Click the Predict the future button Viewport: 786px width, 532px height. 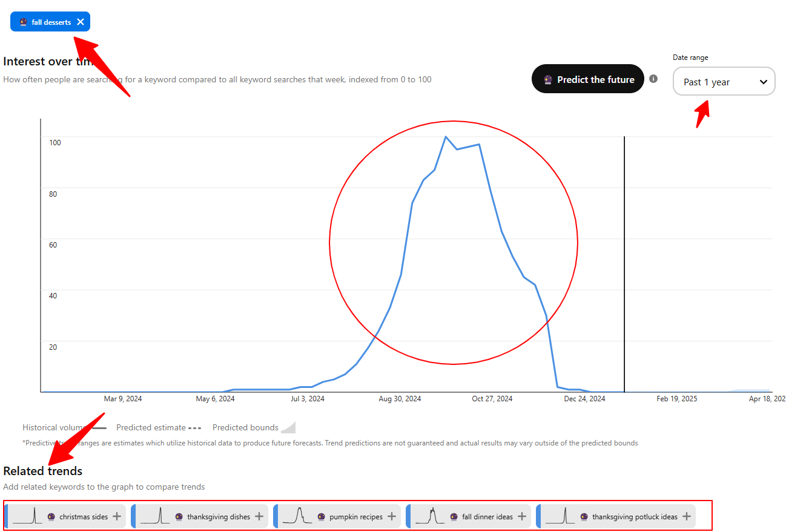tap(587, 79)
